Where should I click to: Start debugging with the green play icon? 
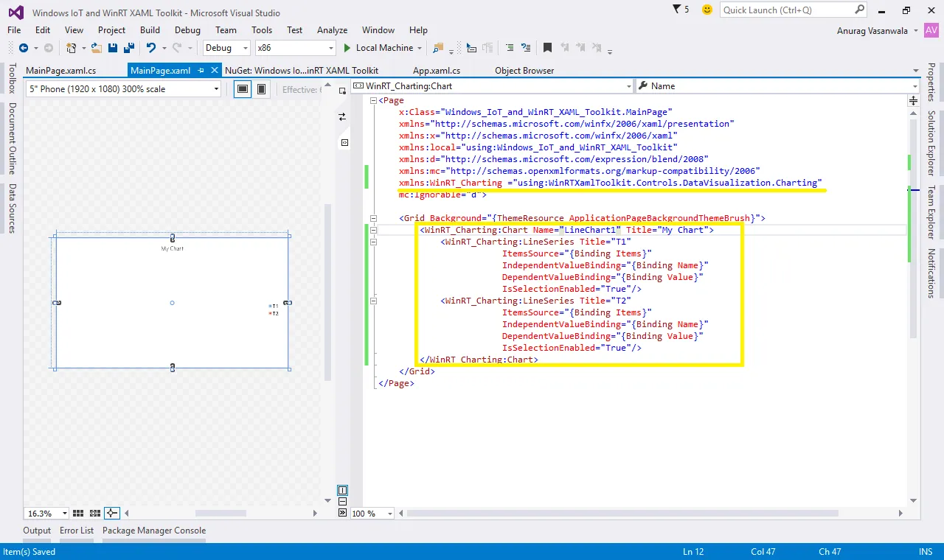(x=347, y=48)
